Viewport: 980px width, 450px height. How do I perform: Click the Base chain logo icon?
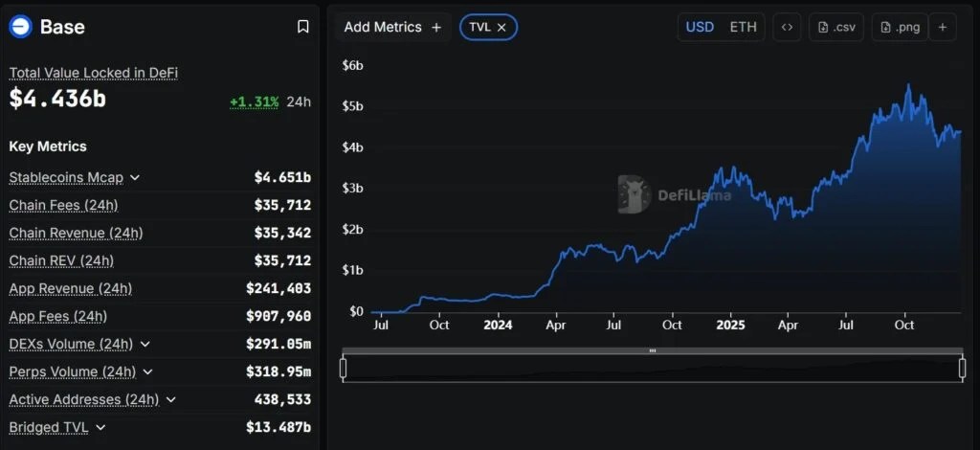(x=20, y=27)
